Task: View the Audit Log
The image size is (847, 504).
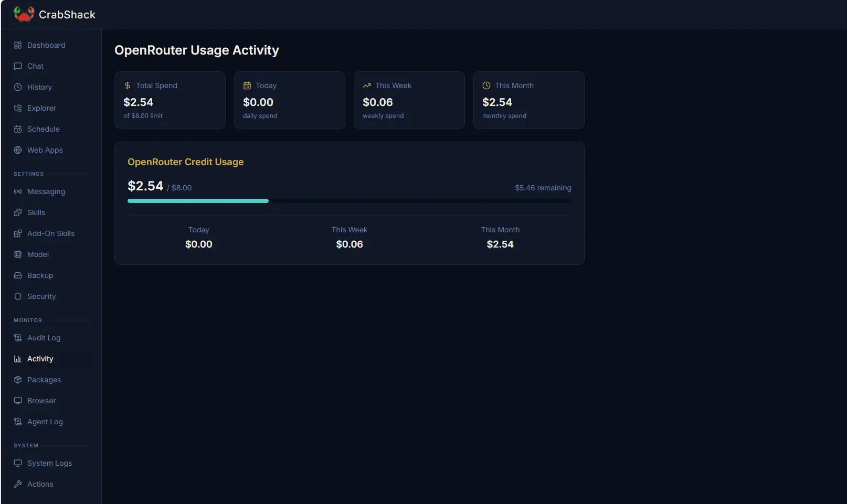Action: click(51, 338)
